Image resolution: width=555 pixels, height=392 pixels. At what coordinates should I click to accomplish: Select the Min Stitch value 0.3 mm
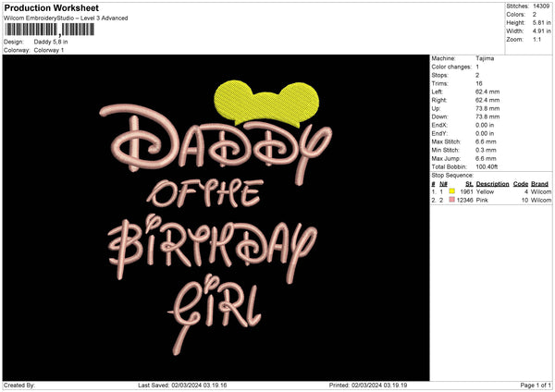tap(486, 151)
